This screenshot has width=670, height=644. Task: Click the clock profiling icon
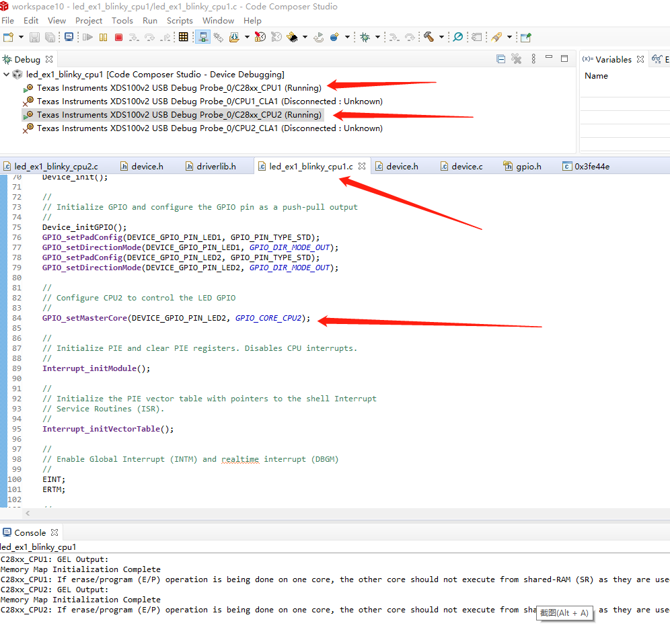click(260, 37)
